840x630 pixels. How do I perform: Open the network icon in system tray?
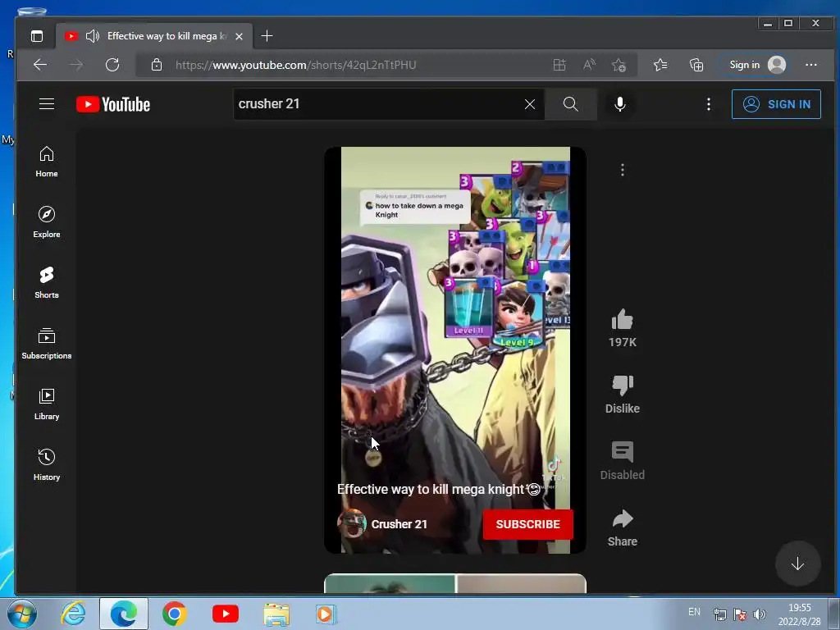tap(720, 614)
